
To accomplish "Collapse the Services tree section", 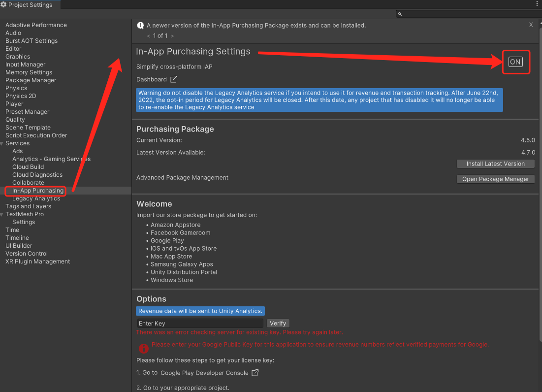I will (2, 143).
